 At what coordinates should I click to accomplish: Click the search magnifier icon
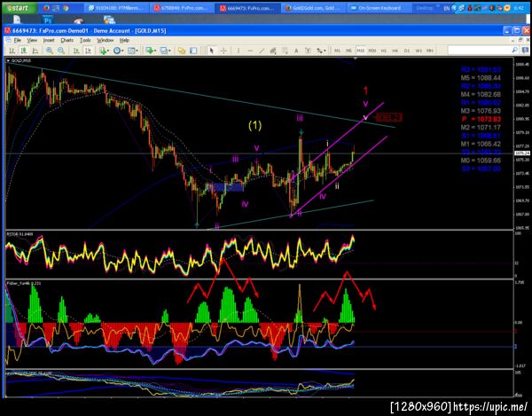coord(514,51)
